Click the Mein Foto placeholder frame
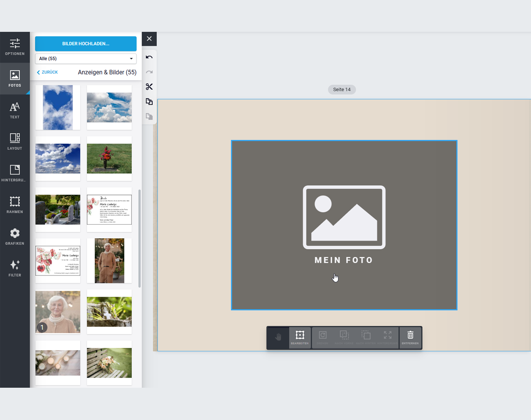 pos(344,225)
